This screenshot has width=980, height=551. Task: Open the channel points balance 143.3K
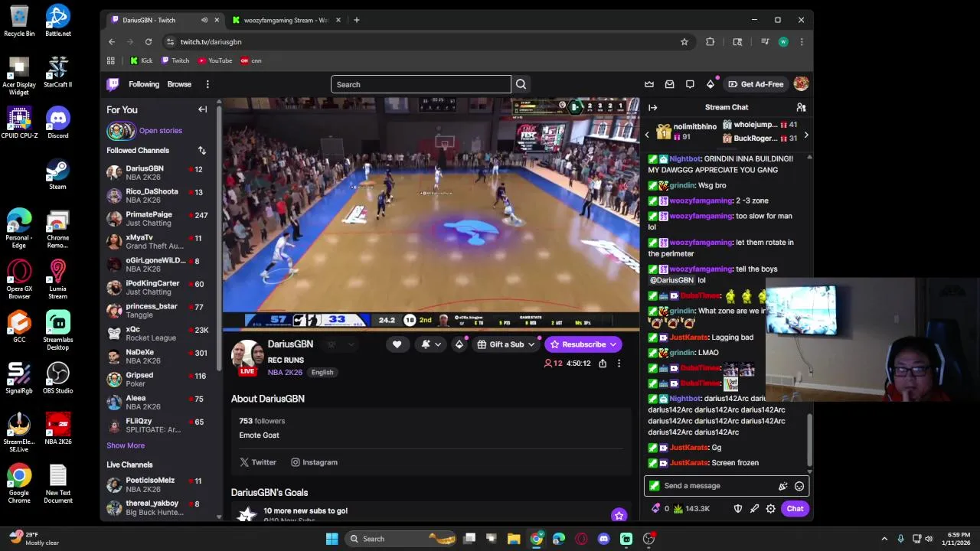tap(691, 509)
